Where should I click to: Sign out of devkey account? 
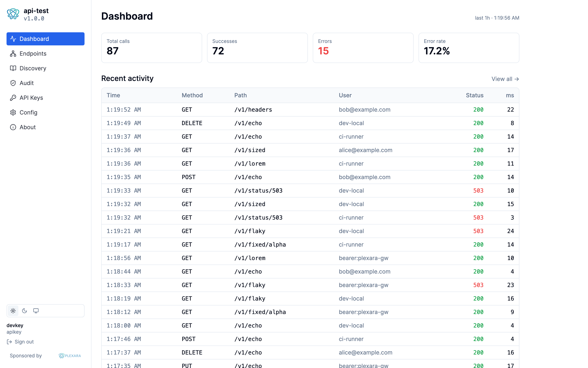coord(20,342)
